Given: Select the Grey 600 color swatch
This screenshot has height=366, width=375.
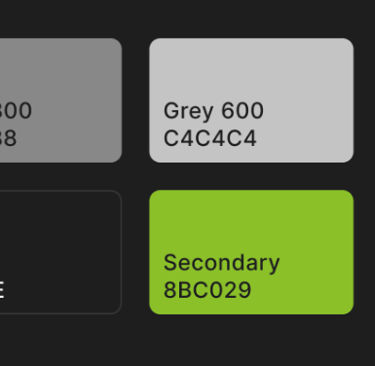Looking at the screenshot, I should tap(251, 100).
